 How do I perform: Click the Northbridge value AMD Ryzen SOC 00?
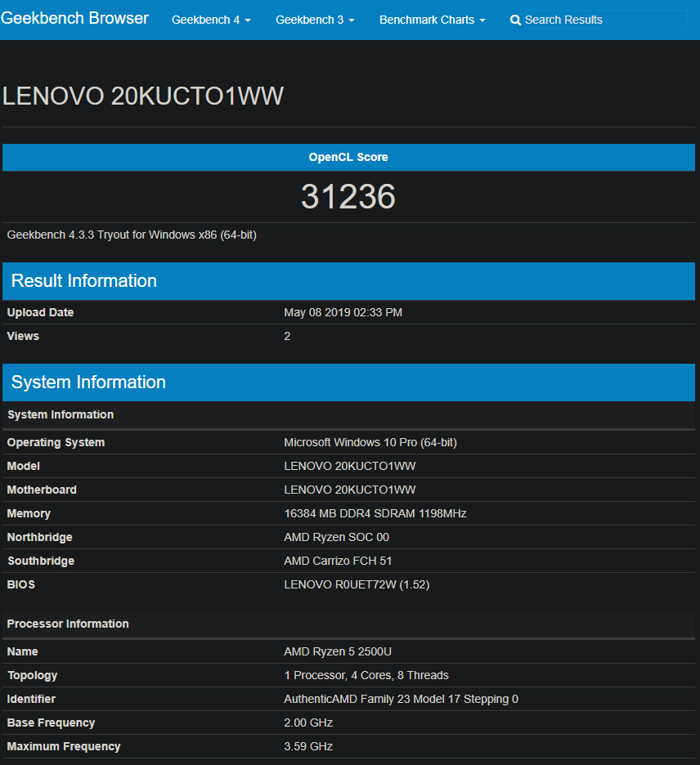click(x=336, y=537)
